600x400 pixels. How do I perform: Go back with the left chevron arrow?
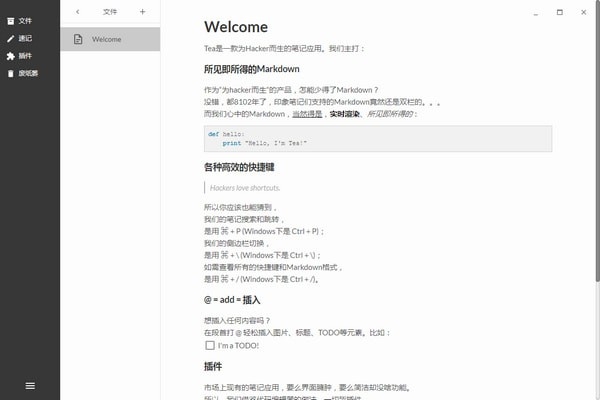pos(78,12)
